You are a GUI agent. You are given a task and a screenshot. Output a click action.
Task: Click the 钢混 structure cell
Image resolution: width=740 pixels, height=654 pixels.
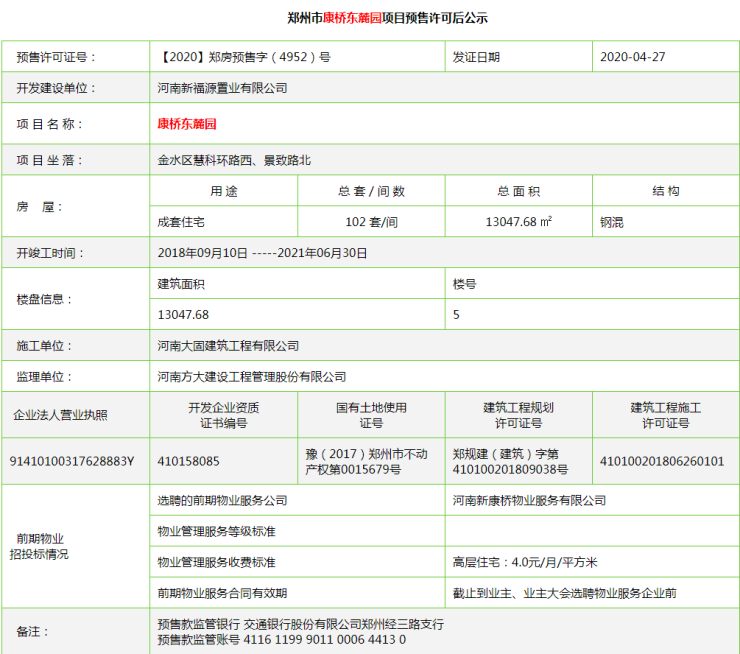tap(612, 223)
